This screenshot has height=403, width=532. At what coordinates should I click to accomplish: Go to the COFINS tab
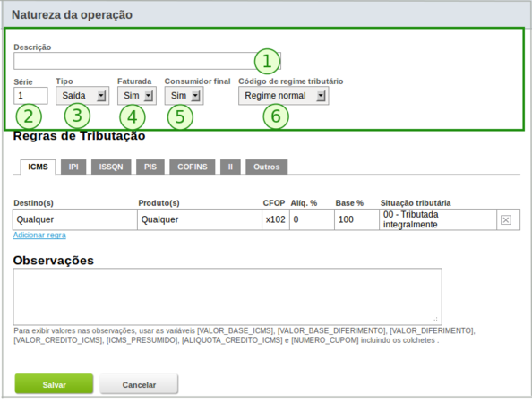pyautogui.click(x=193, y=167)
